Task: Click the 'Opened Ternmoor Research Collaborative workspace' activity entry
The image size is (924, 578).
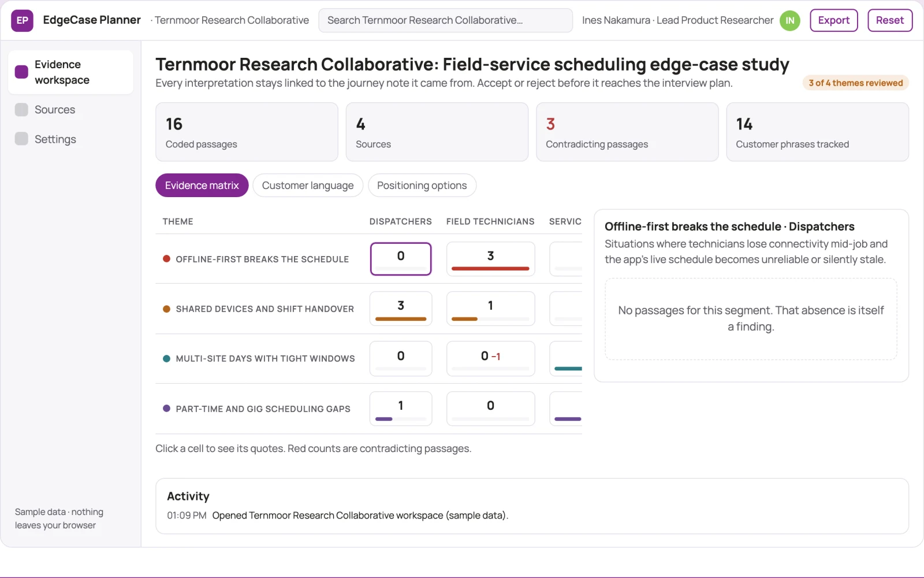Action: [360, 515]
